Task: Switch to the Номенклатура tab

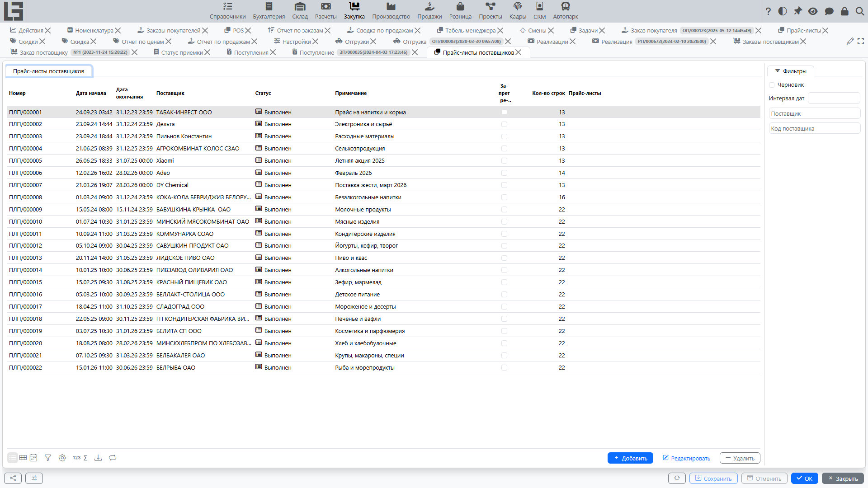Action: 94,30
